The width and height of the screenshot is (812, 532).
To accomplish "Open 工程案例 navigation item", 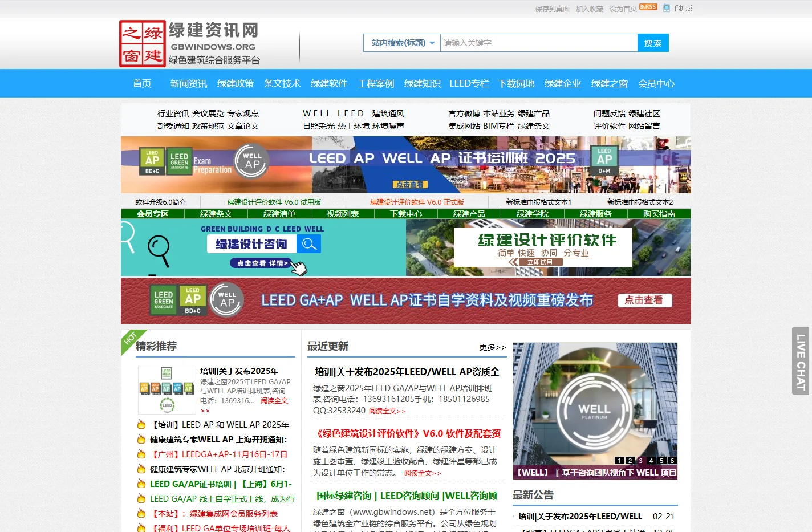I will (376, 83).
